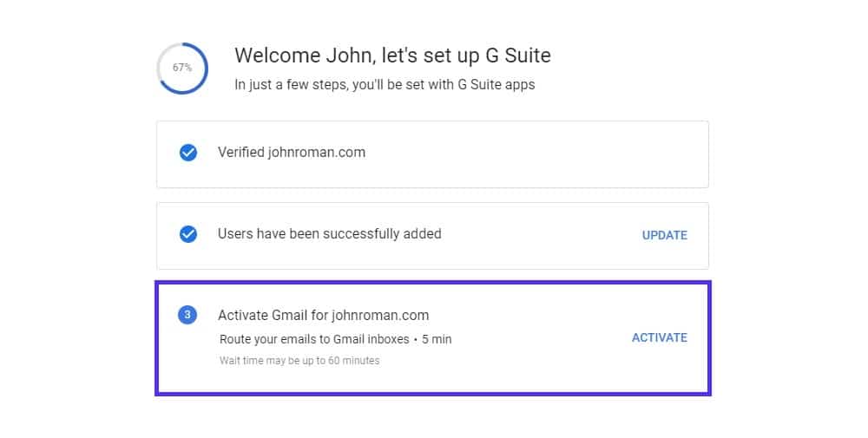Viewport: 868px width, 438px height.
Task: Select 'Users have been successfully added' text
Action: [329, 234]
